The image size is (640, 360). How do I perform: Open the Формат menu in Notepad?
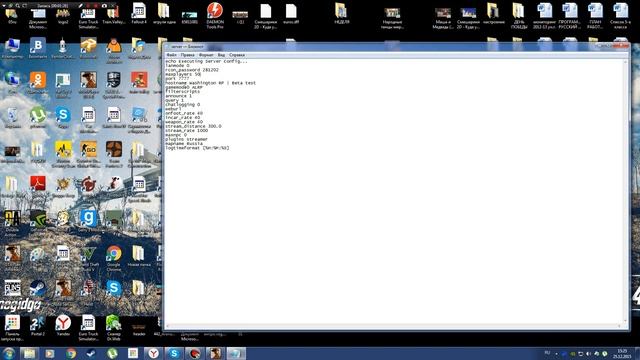point(206,55)
